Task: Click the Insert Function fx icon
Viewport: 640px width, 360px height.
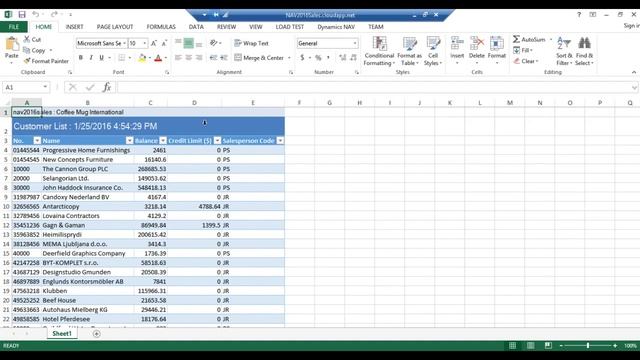Action: 107,87
